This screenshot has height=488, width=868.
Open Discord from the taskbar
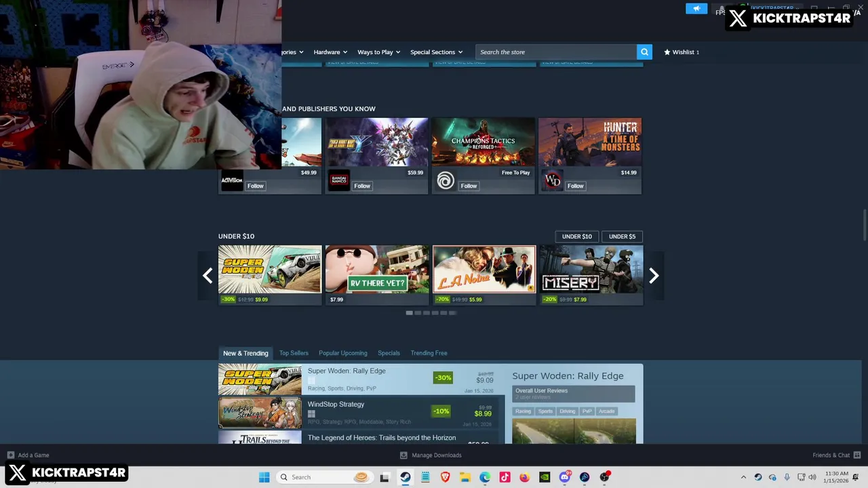click(565, 477)
